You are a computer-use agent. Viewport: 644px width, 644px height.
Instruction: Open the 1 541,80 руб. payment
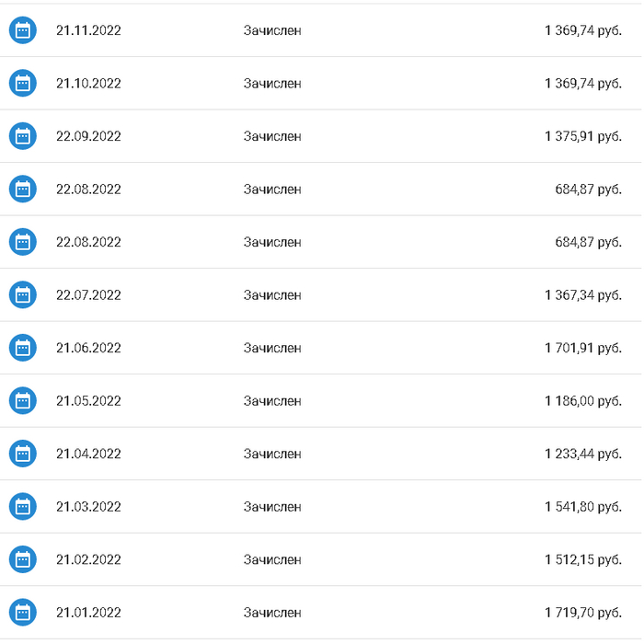[x=321, y=506]
